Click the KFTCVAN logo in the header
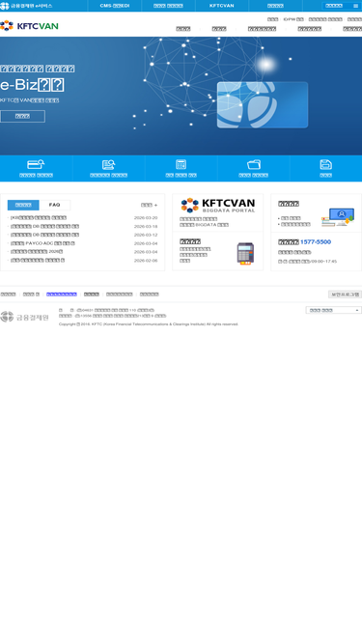 point(29,26)
